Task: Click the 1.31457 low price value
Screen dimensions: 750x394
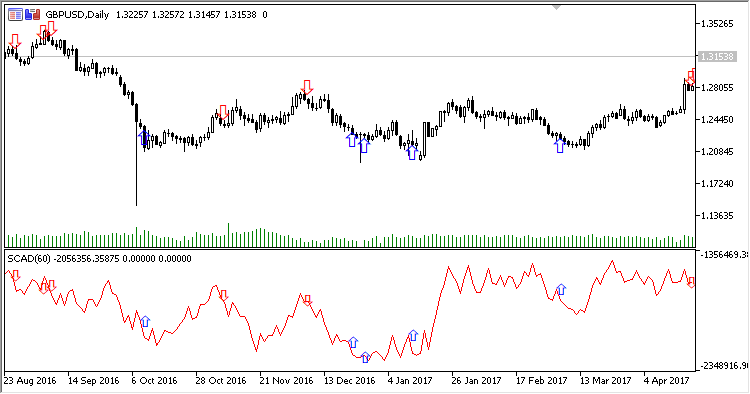Action: click(x=204, y=15)
